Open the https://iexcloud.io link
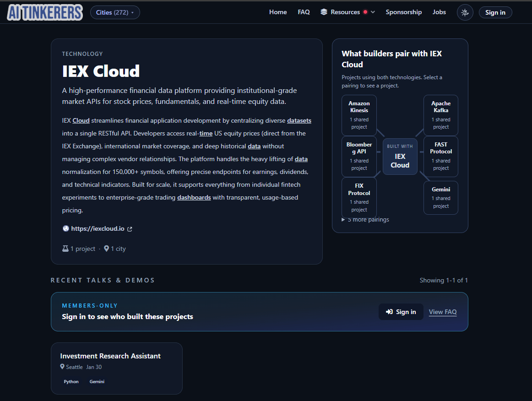The width and height of the screenshot is (532, 401). (98, 229)
